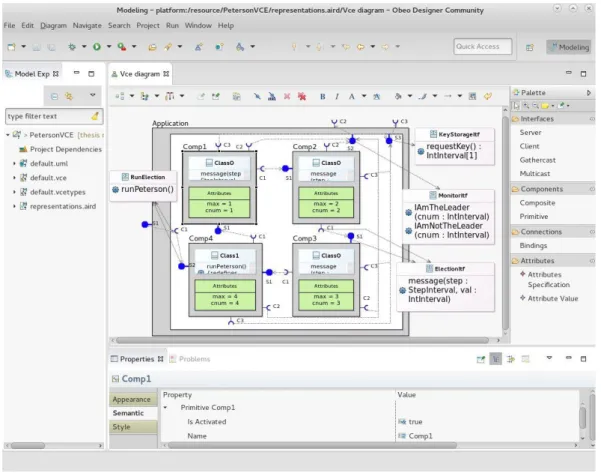Click the Link with Editor icon in Model Explorer
601x473 pixels.
click(x=69, y=96)
